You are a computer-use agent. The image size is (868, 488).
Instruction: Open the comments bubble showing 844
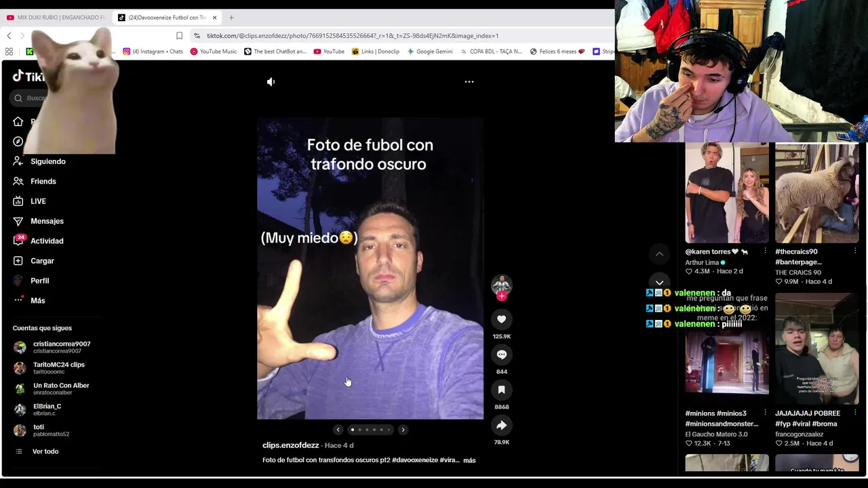click(502, 354)
